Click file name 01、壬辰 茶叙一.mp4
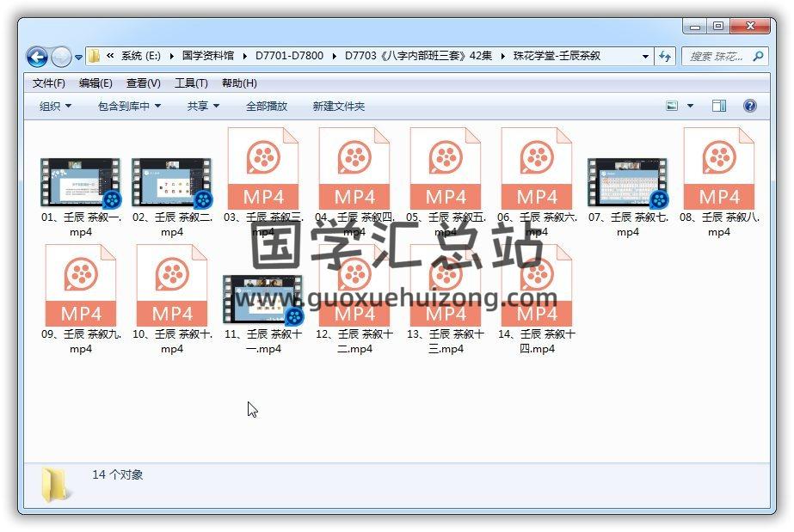The height and width of the screenshot is (532, 794). [81, 224]
